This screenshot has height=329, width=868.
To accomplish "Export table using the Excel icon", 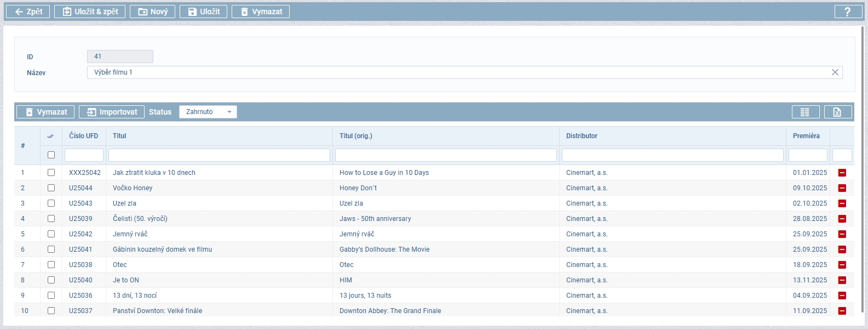I will click(837, 112).
